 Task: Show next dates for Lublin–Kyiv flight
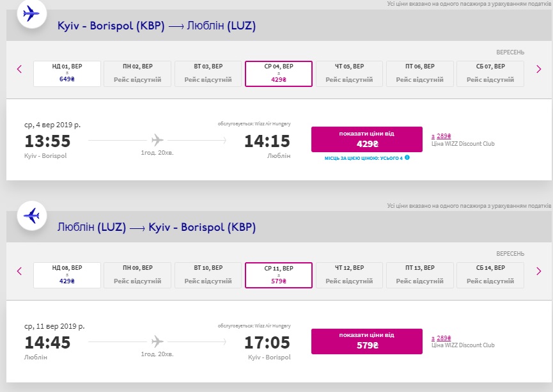pos(538,271)
